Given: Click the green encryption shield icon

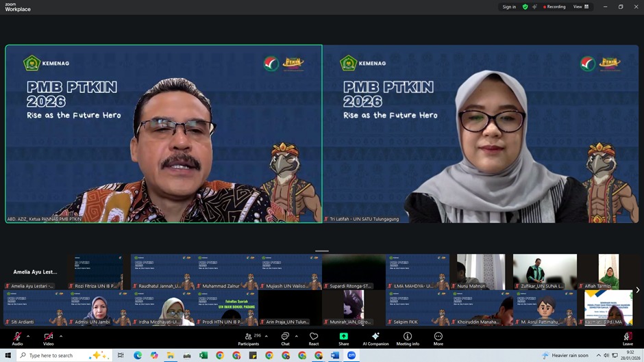Looking at the screenshot, I should pos(525,7).
